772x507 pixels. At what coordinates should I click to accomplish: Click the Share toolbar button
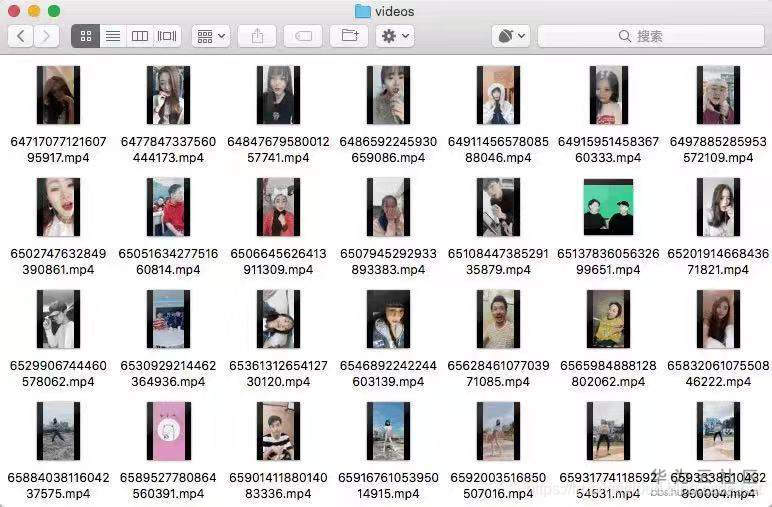point(257,36)
